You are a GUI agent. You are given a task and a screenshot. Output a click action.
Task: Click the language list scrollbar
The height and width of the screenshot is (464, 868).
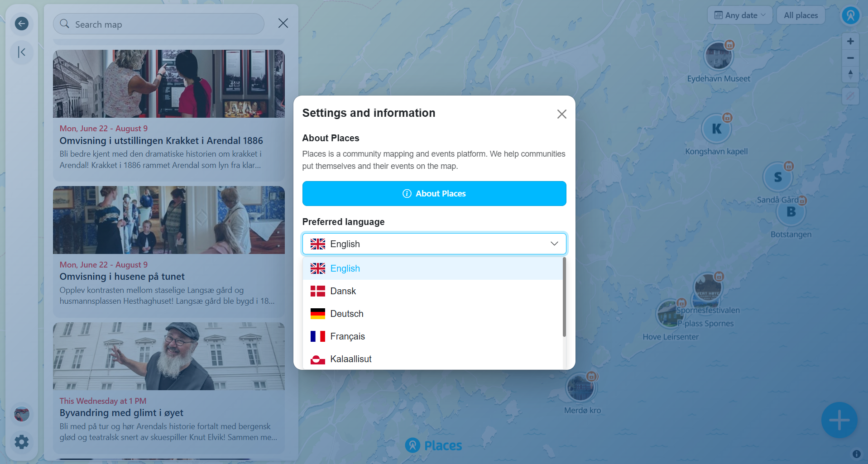(x=564, y=297)
